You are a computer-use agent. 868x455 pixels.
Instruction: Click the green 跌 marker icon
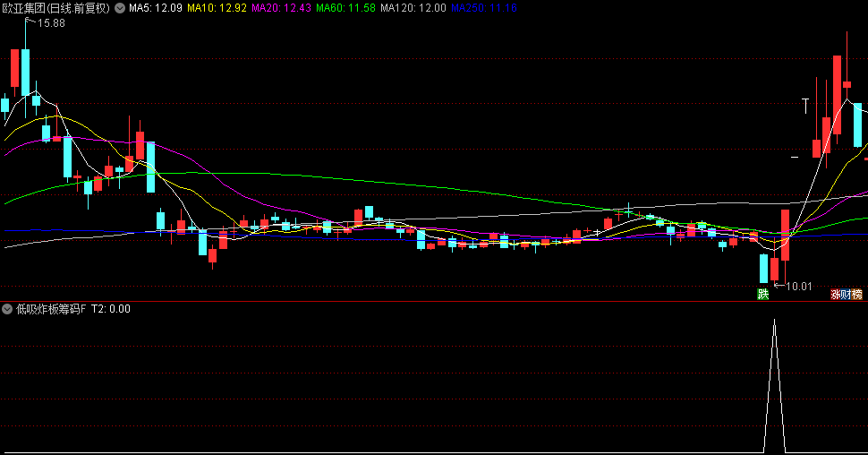pyautogui.click(x=762, y=295)
